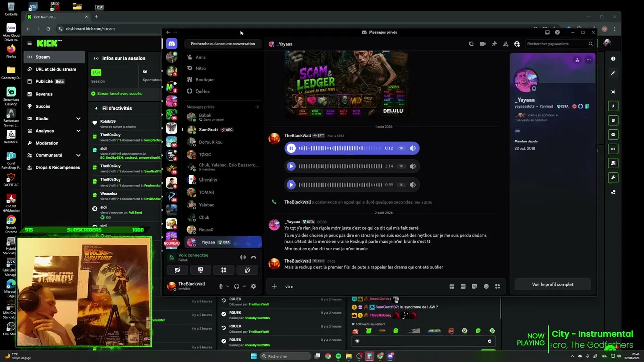Change playback speed of 0:12 voice message
The width and height of the screenshot is (644, 362).
click(x=401, y=148)
